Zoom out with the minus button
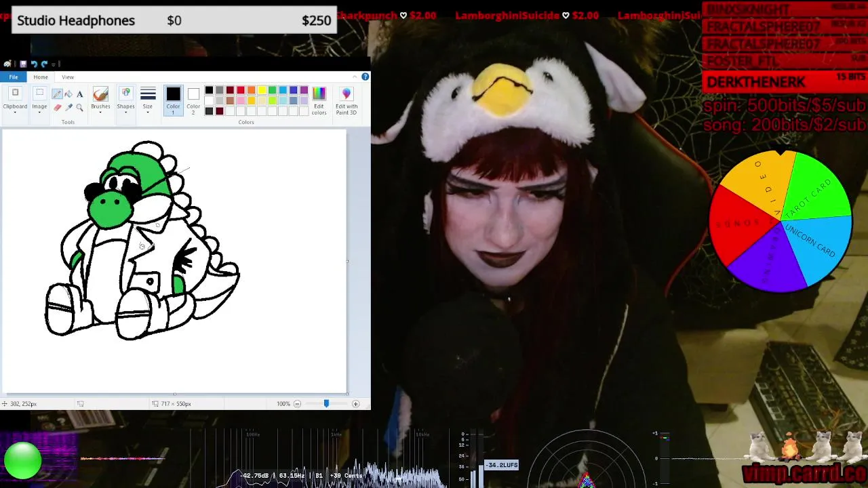 coord(297,404)
